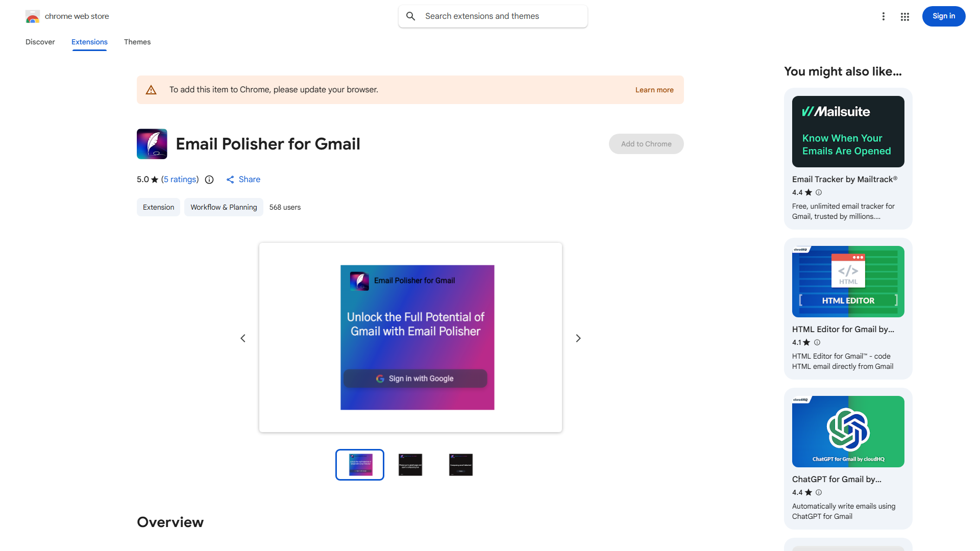Click the search magnifier icon

click(410, 16)
